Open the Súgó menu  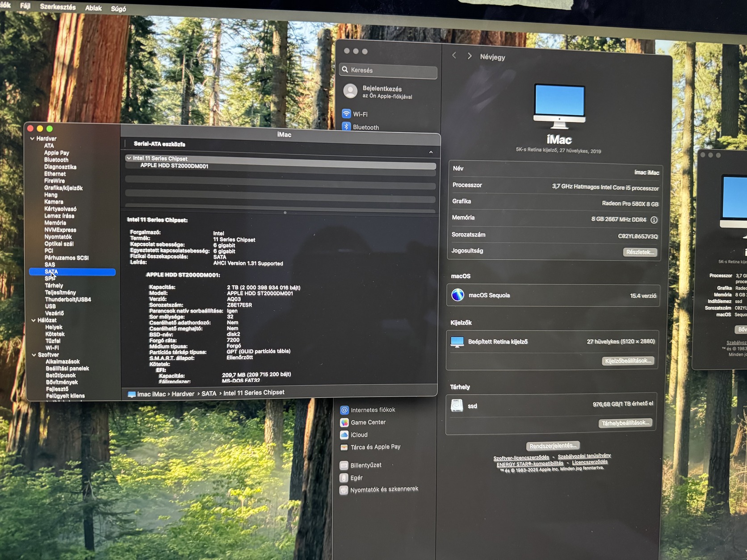tap(118, 8)
